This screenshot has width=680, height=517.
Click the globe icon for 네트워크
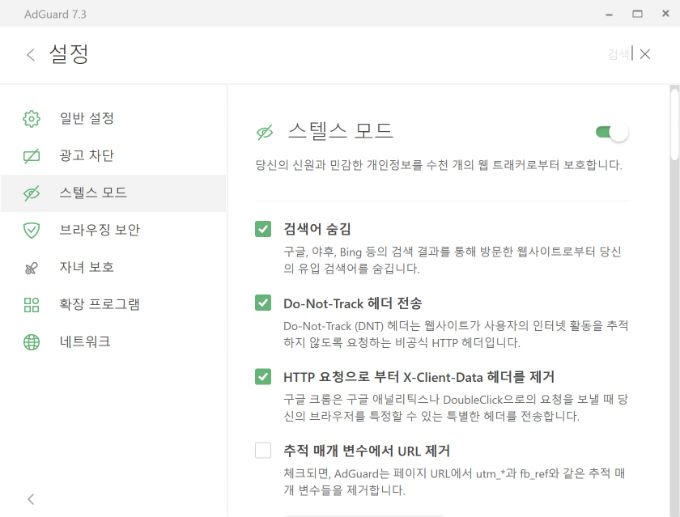point(32,342)
